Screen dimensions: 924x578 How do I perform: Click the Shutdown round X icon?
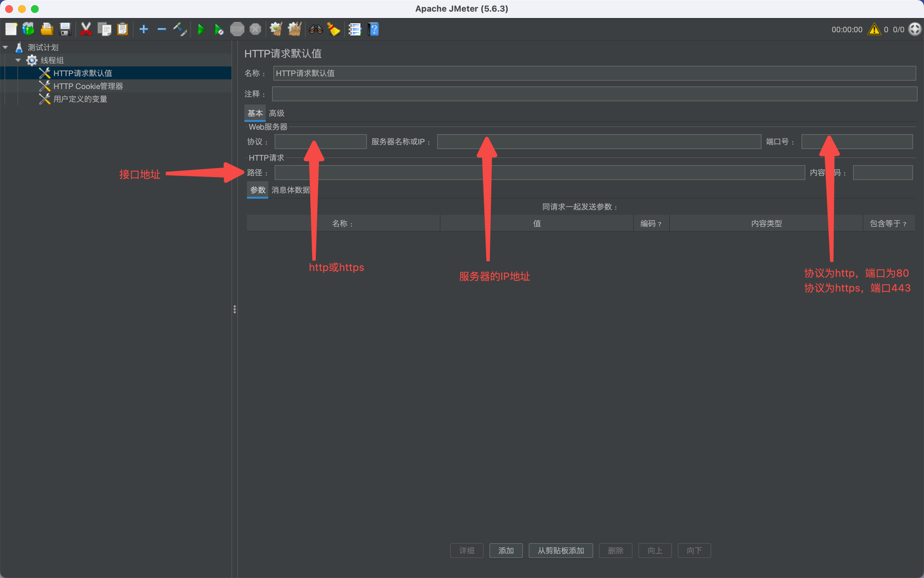[255, 29]
